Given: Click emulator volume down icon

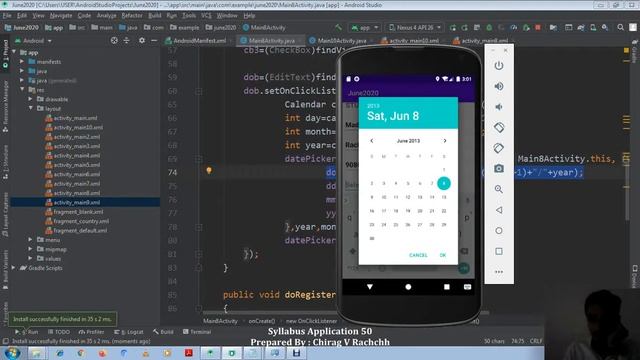Looking at the screenshot, I should 499,107.
